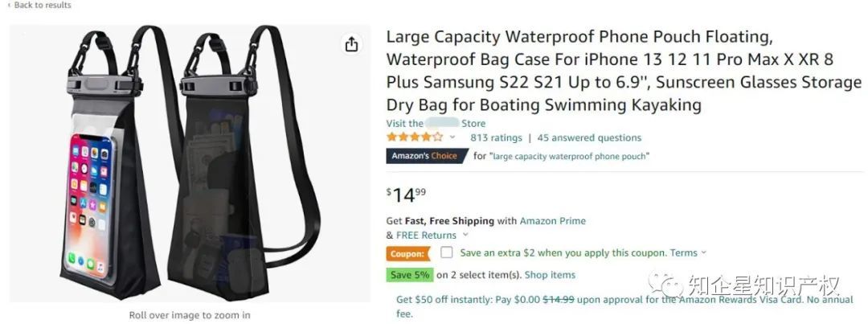The height and width of the screenshot is (324, 868).
Task: Open the 813 ratings link
Action: tap(496, 137)
